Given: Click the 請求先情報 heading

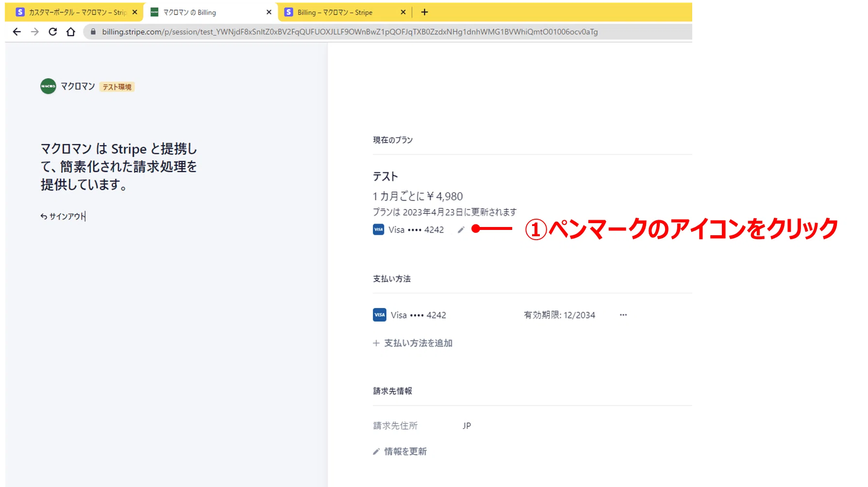Looking at the screenshot, I should (392, 391).
